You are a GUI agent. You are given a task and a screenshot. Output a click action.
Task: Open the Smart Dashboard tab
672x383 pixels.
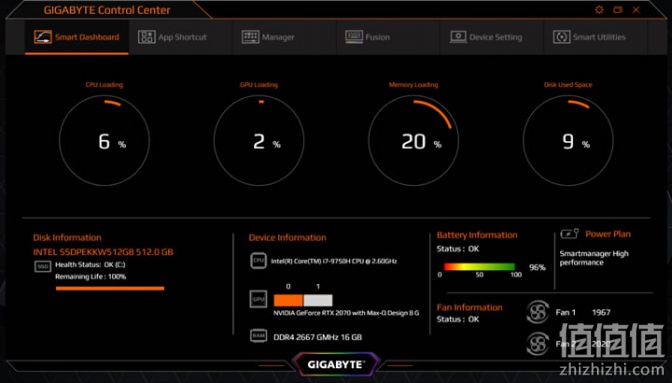click(77, 37)
